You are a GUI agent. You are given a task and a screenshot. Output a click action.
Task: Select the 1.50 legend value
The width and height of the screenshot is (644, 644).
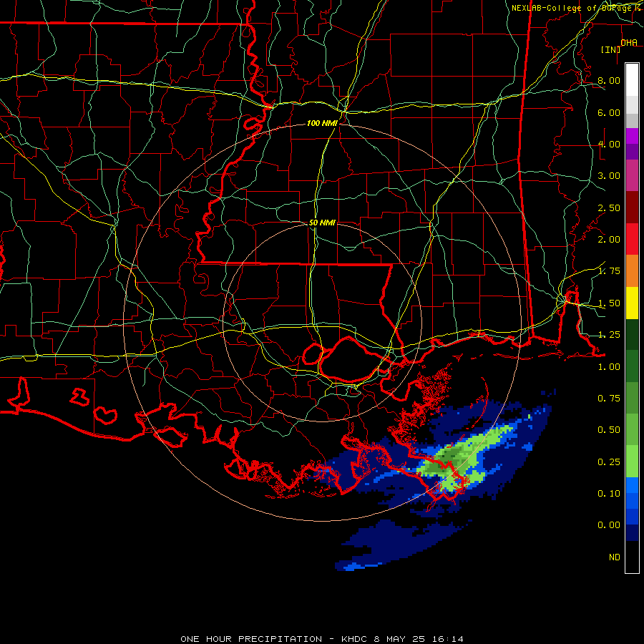tap(609, 303)
